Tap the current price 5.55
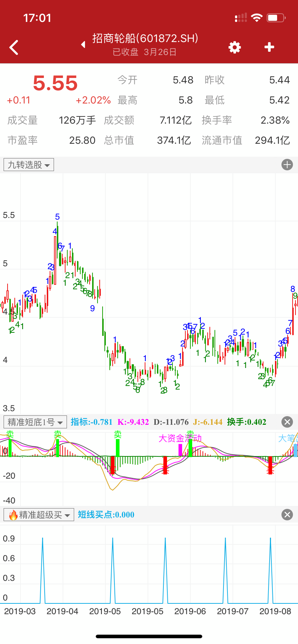The image size is (298, 644). [55, 83]
